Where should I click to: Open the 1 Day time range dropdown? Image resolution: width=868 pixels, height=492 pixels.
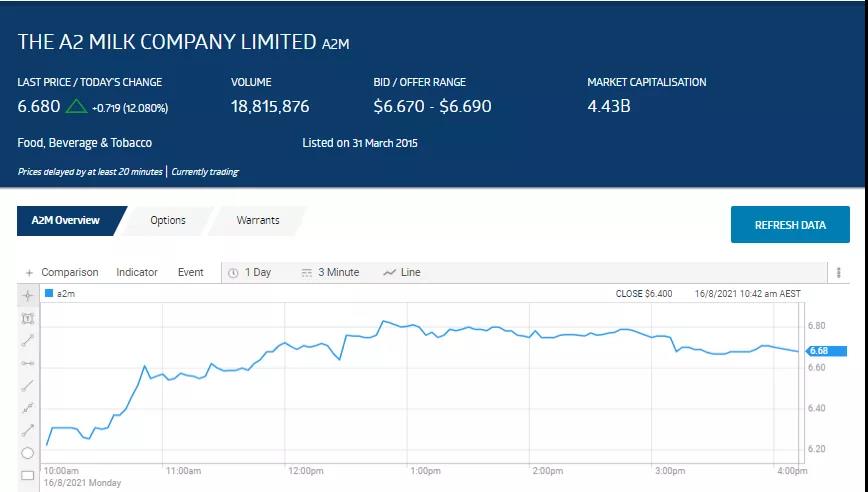pos(258,272)
